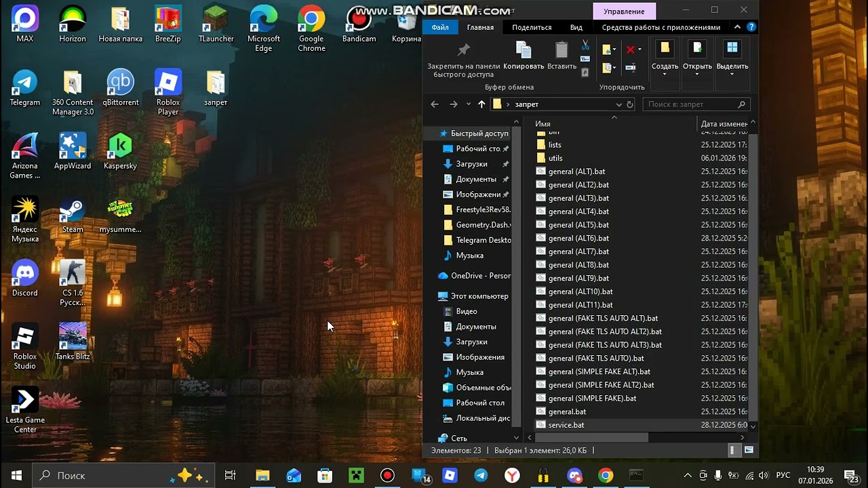
Task: Open Steam desktop shortcut
Action: (x=73, y=216)
